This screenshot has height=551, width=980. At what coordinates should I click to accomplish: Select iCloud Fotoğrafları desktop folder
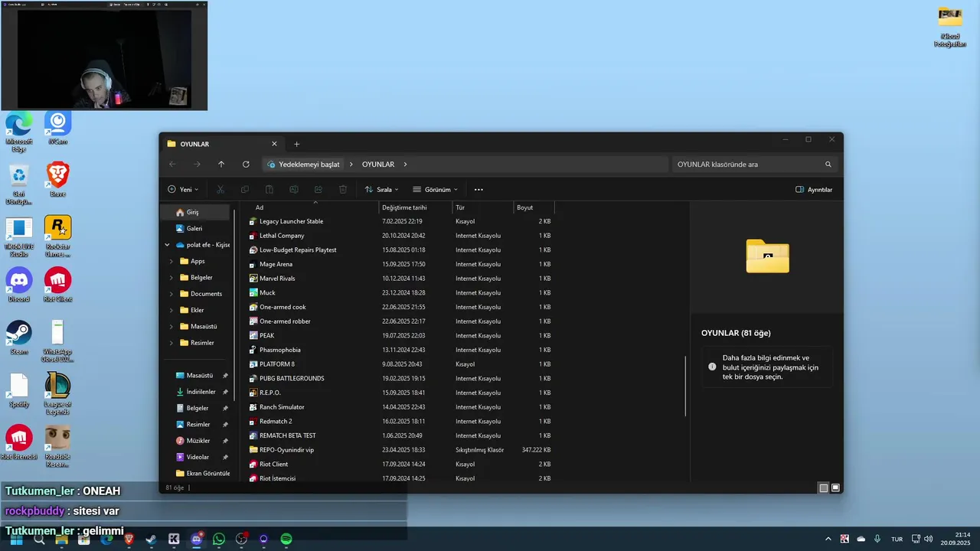950,27
